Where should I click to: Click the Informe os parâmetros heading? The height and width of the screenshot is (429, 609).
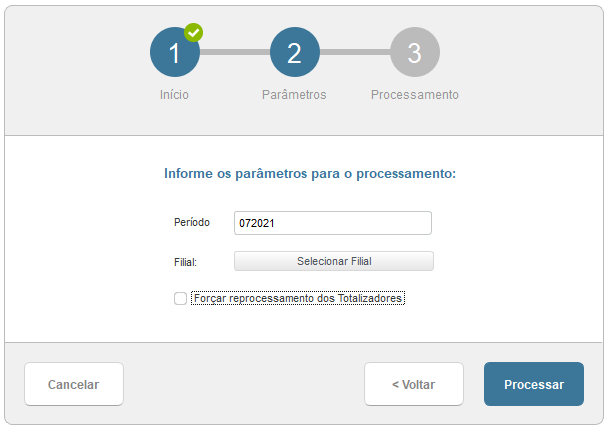point(309,174)
